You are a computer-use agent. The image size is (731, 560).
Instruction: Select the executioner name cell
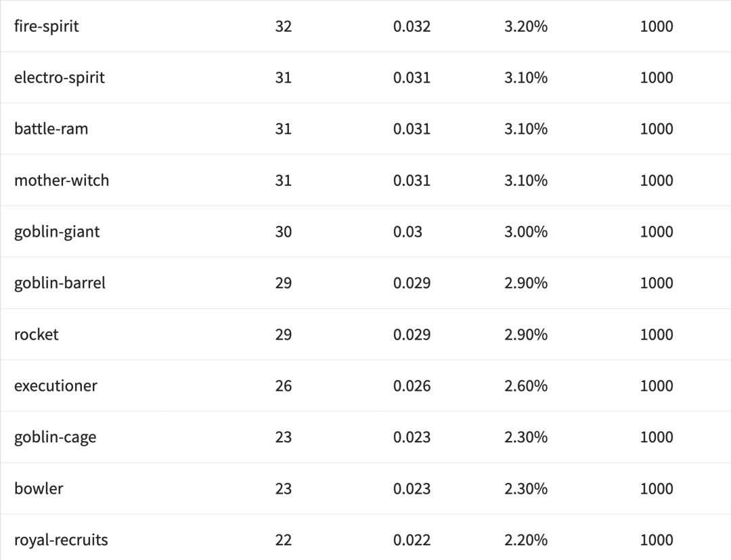click(56, 386)
